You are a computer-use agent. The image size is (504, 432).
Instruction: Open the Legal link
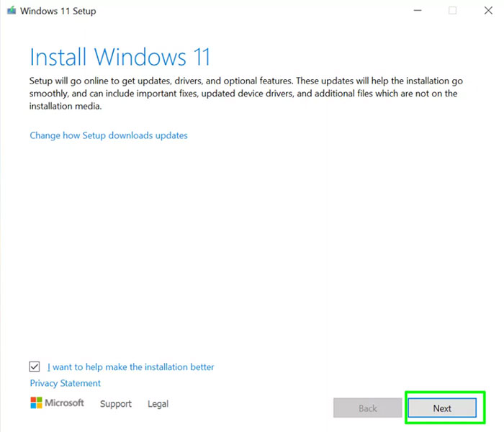[158, 404]
